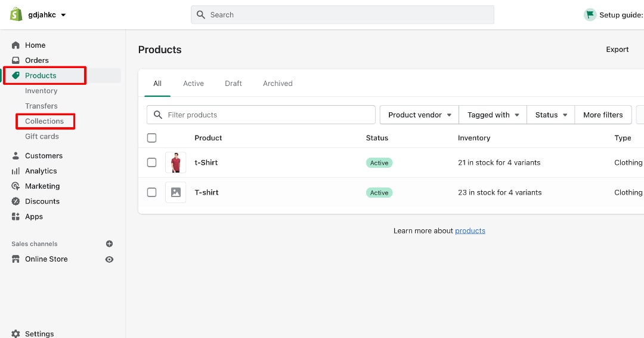Click the Filter products search icon
644x338 pixels.
tap(157, 115)
